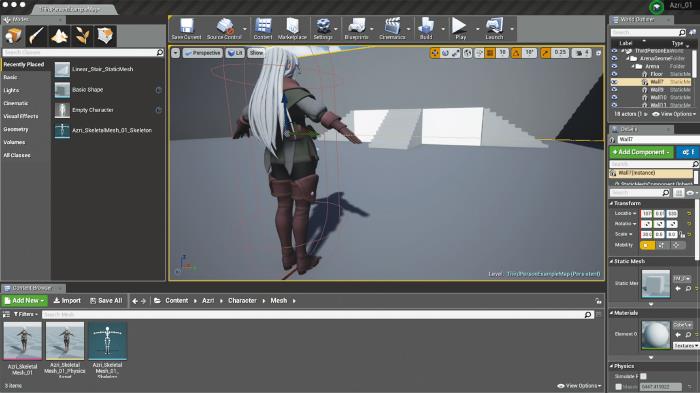The image size is (700, 393).
Task: Toggle world/local coordinate system globe icon
Action: pyautogui.click(x=467, y=53)
